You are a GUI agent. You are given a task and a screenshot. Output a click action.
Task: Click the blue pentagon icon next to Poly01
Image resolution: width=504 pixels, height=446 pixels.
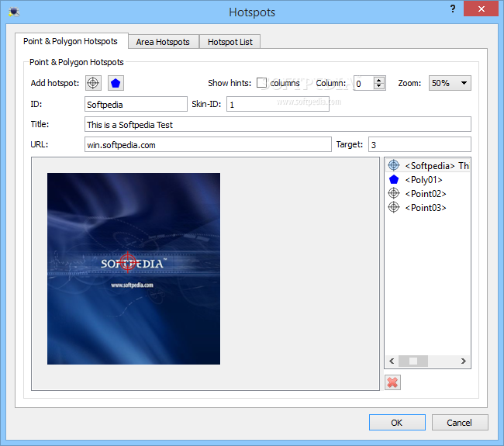394,179
